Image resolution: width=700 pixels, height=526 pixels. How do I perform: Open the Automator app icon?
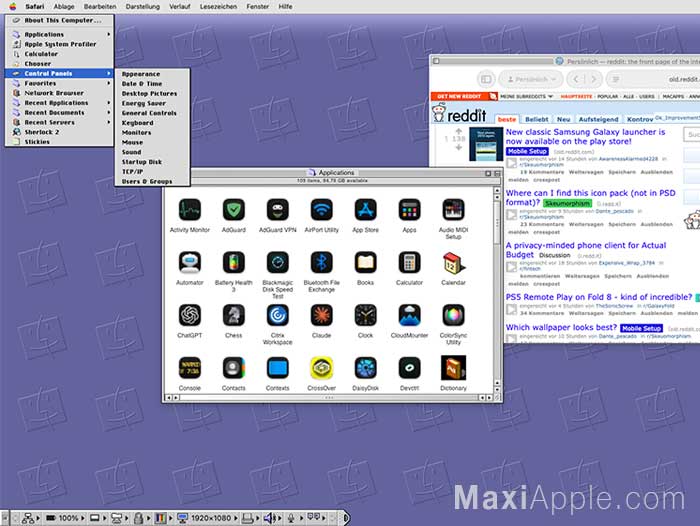(190, 263)
